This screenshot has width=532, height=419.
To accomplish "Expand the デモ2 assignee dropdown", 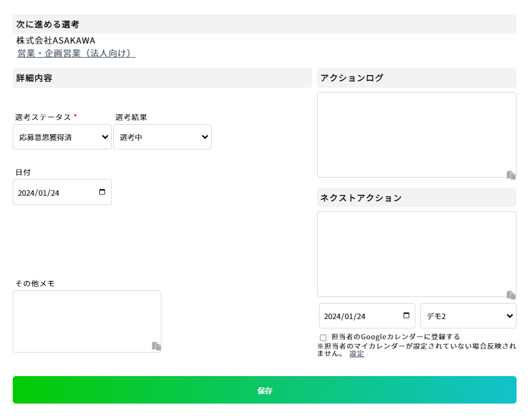I will pos(468,316).
